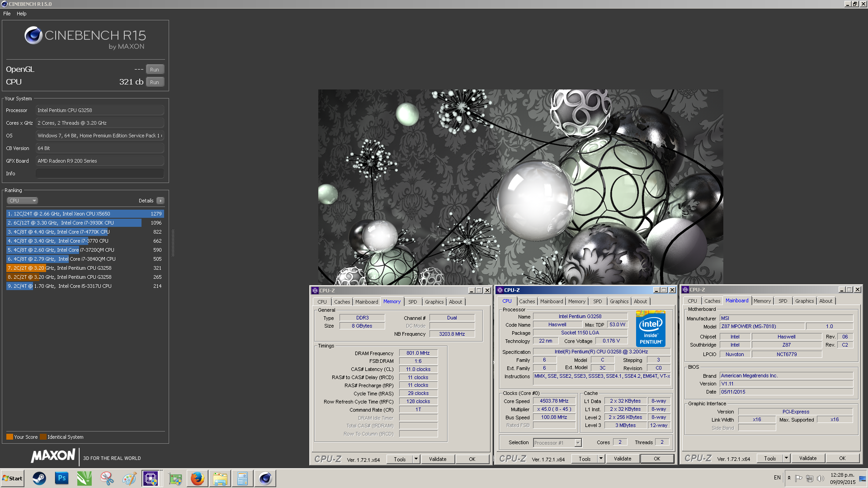Screen dimensions: 868x488
Task: Click Validate in right CPU-Z window
Action: (808, 458)
